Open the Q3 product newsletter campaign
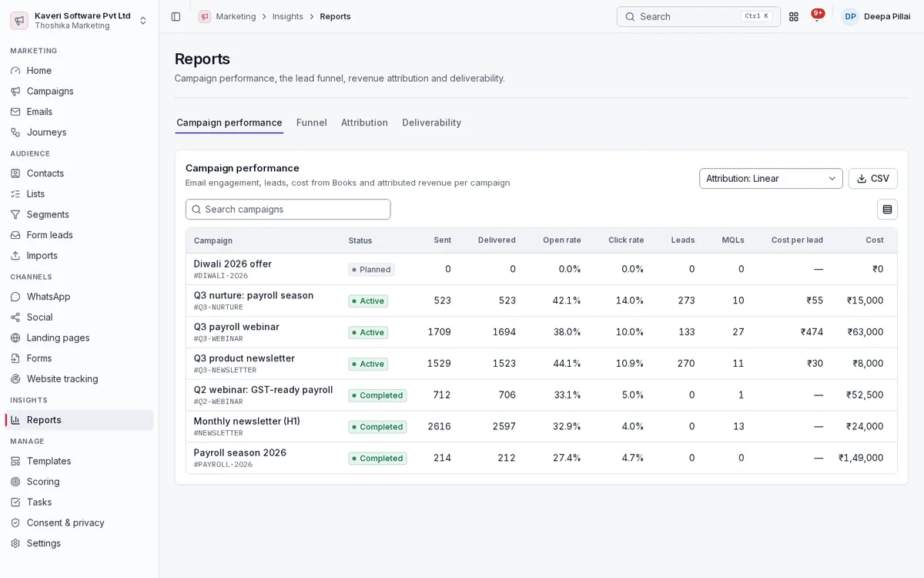Image resolution: width=924 pixels, height=578 pixels. pyautogui.click(x=244, y=358)
